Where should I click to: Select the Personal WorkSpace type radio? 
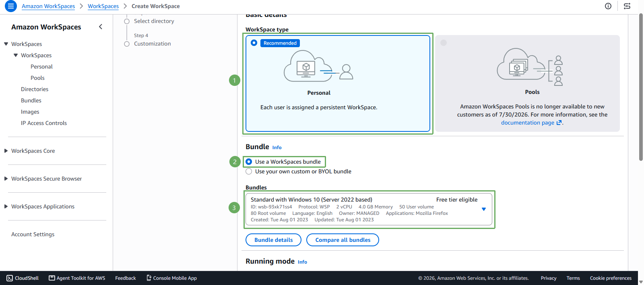(254, 43)
